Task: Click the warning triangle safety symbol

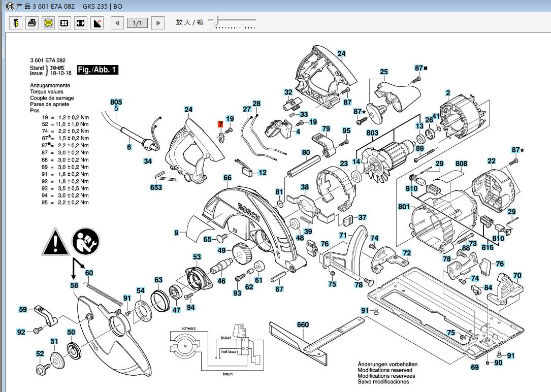Action: pyautogui.click(x=55, y=241)
